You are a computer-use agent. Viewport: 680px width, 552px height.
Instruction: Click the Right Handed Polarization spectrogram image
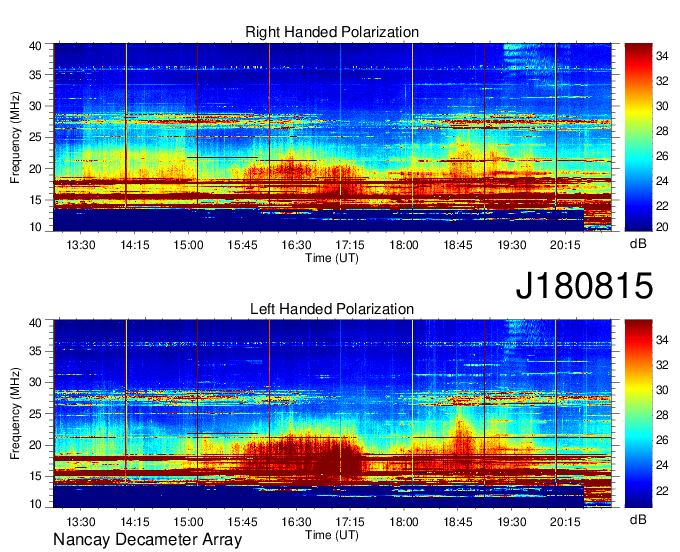coord(332,137)
